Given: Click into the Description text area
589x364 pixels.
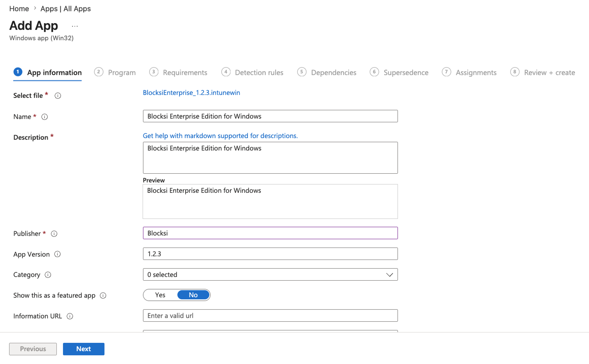Looking at the screenshot, I should coord(270,158).
